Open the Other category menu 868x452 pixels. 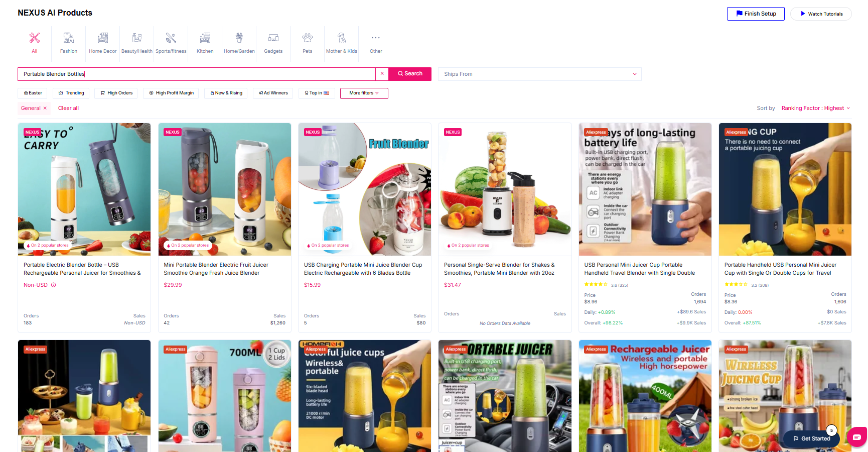376,43
